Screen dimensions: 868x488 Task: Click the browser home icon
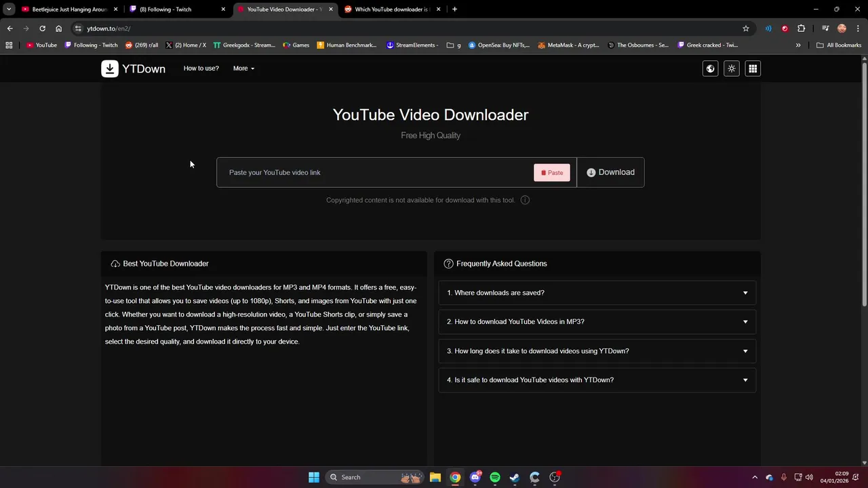tap(58, 28)
